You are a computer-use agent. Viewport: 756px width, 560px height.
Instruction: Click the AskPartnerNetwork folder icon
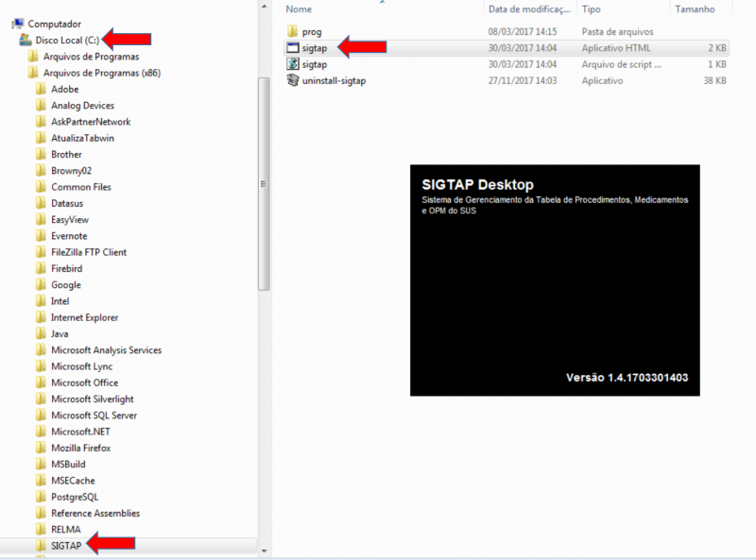point(41,122)
